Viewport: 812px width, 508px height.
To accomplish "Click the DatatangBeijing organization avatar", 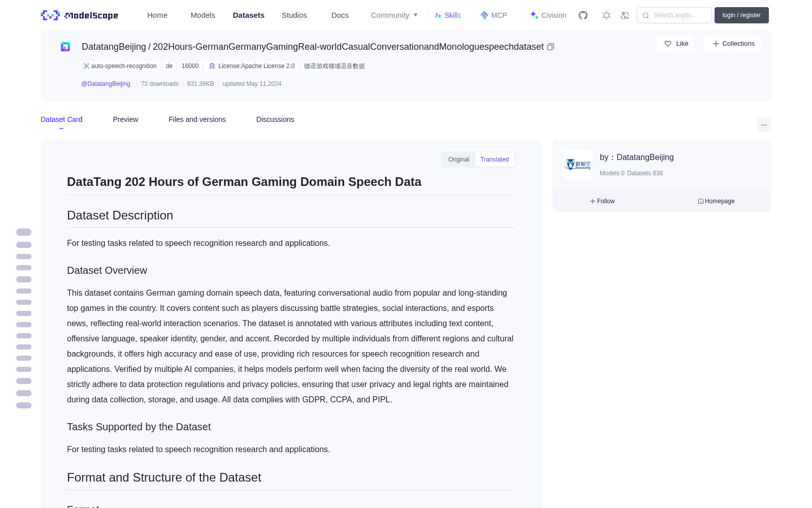I will point(578,165).
